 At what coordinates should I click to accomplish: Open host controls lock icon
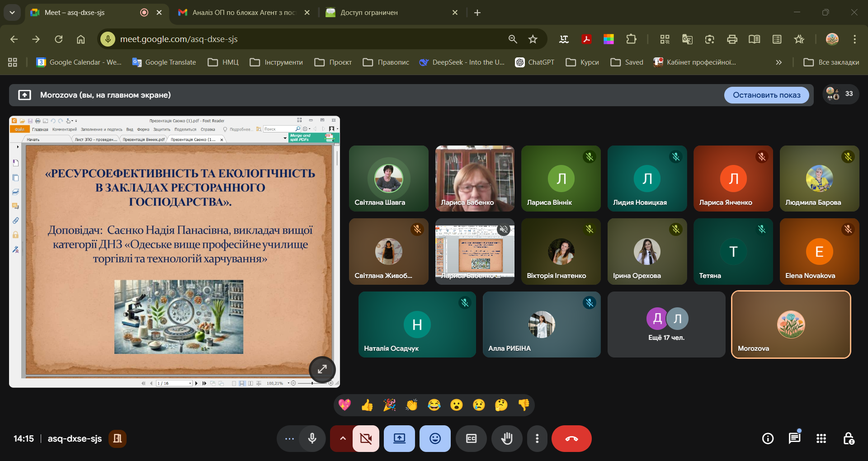(x=848, y=438)
